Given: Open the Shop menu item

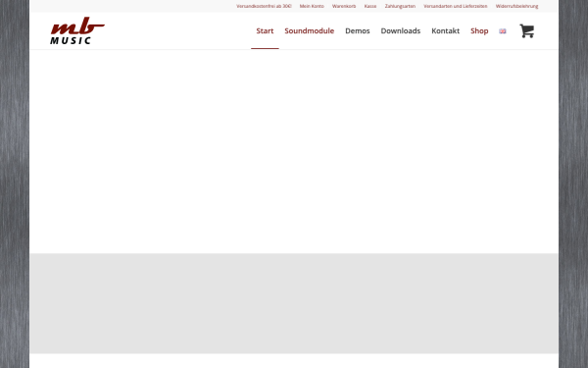Looking at the screenshot, I should [x=479, y=31].
